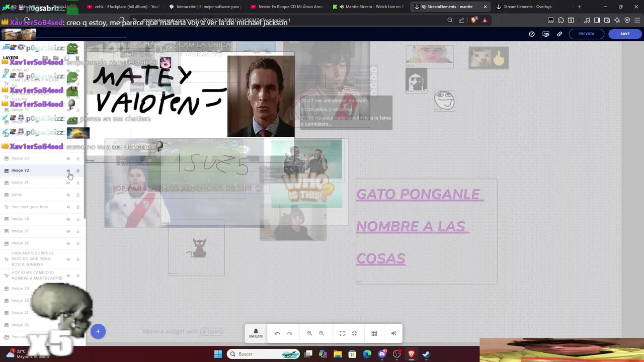Open overlay settings monitor icon
This screenshot has height=362, width=644.
[546, 34]
